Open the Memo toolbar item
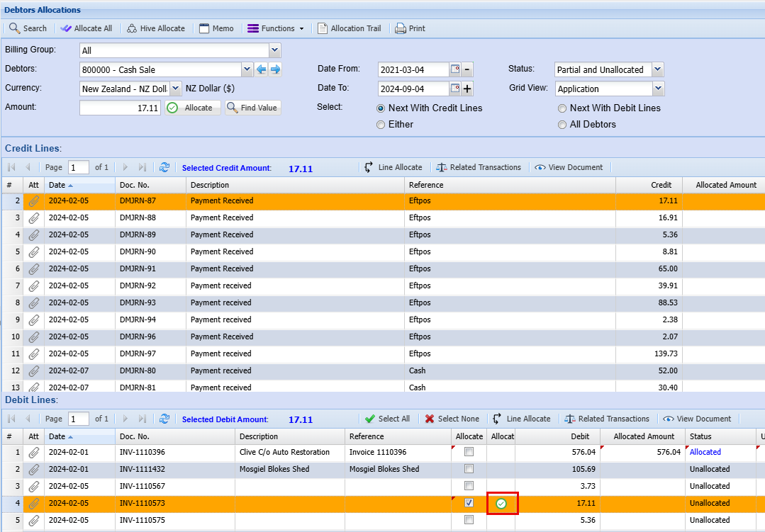The width and height of the screenshot is (765, 532). (216, 28)
